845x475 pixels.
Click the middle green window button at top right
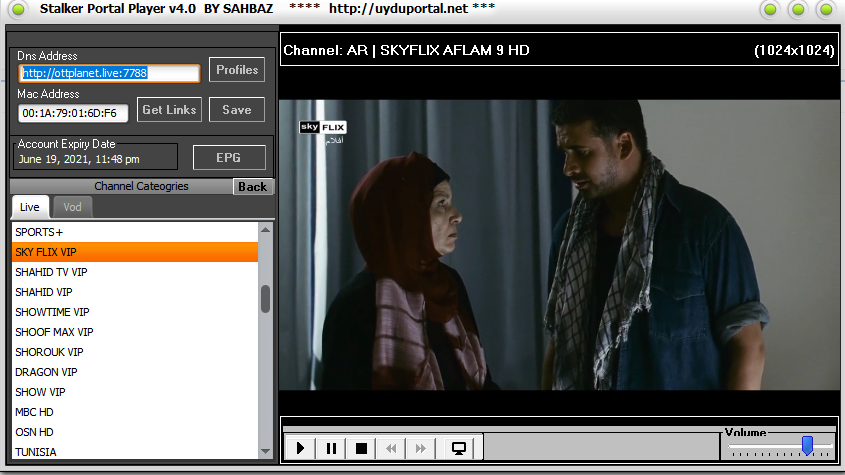798,9
